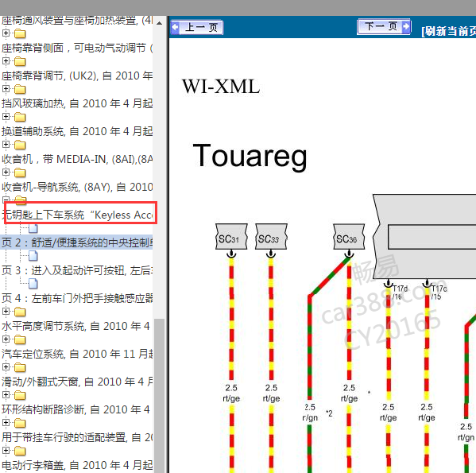The width and height of the screenshot is (476, 473).
Task: Open 座椅通风装置与座椅加热装置 entry
Action: [x=77, y=20]
